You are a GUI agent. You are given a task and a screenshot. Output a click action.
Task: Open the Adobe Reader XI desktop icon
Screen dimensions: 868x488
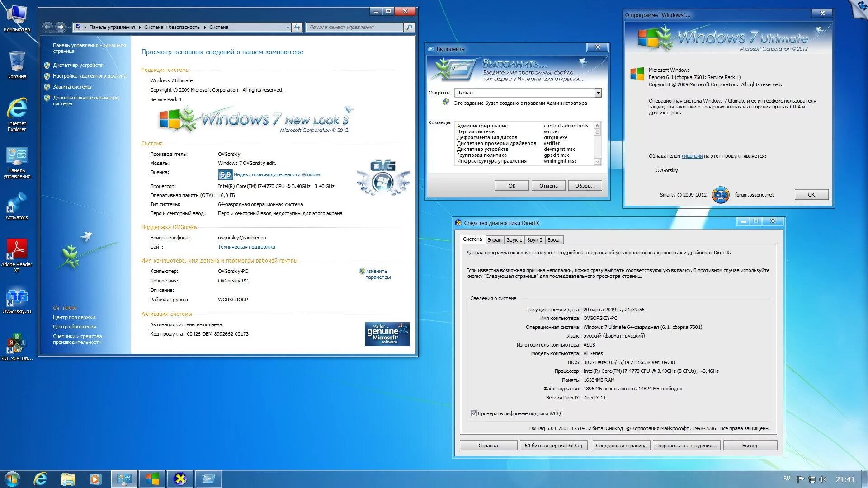[17, 249]
